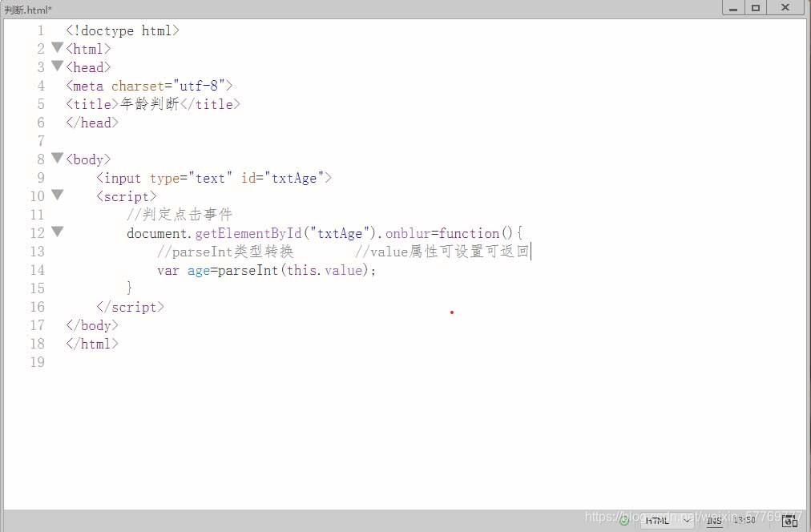Viewport: 811px width, 532px height.
Task: Close the 判断.html document window
Action: click(785, 8)
